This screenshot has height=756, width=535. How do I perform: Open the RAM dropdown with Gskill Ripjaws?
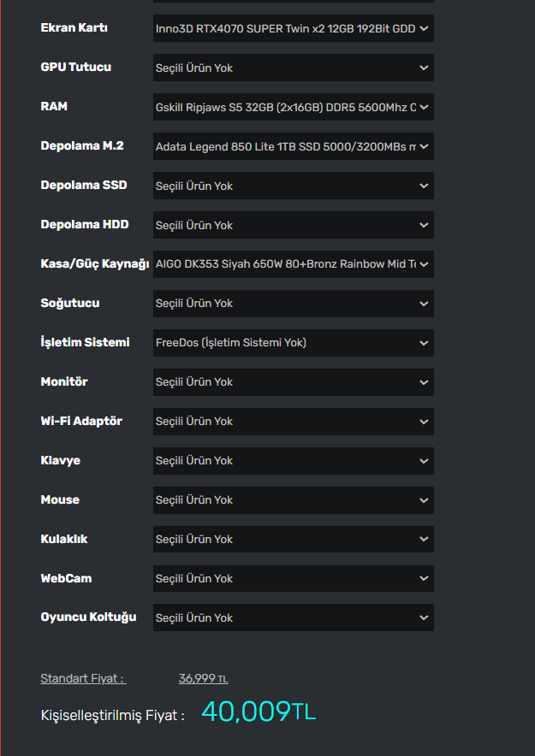point(293,107)
